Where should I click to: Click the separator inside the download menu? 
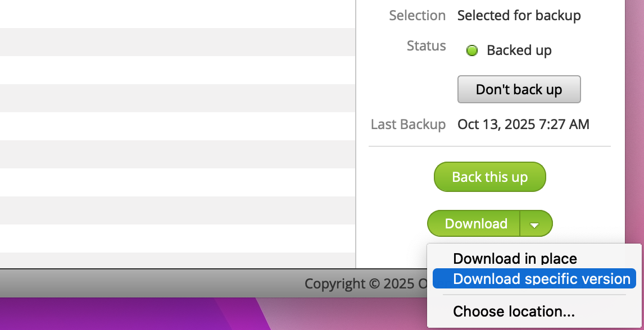click(x=533, y=295)
